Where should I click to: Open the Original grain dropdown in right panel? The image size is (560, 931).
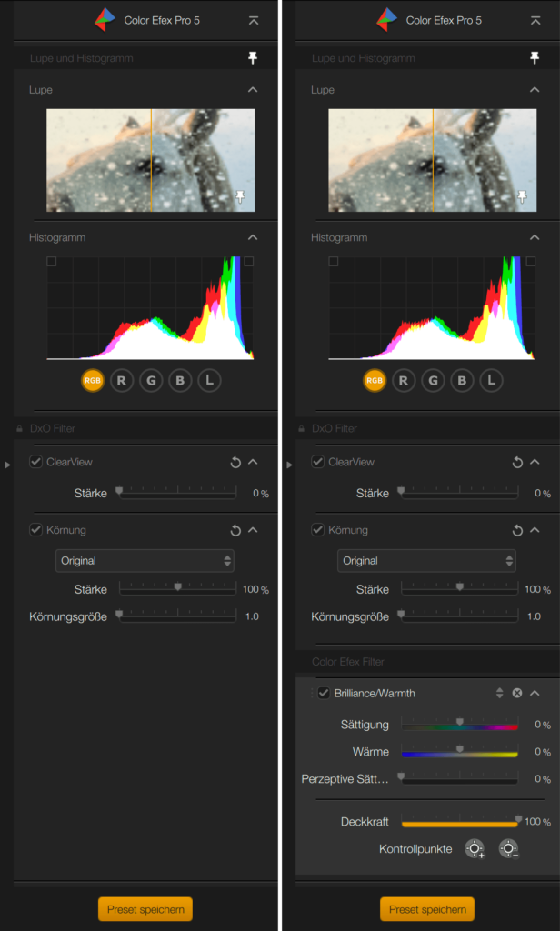(x=427, y=560)
